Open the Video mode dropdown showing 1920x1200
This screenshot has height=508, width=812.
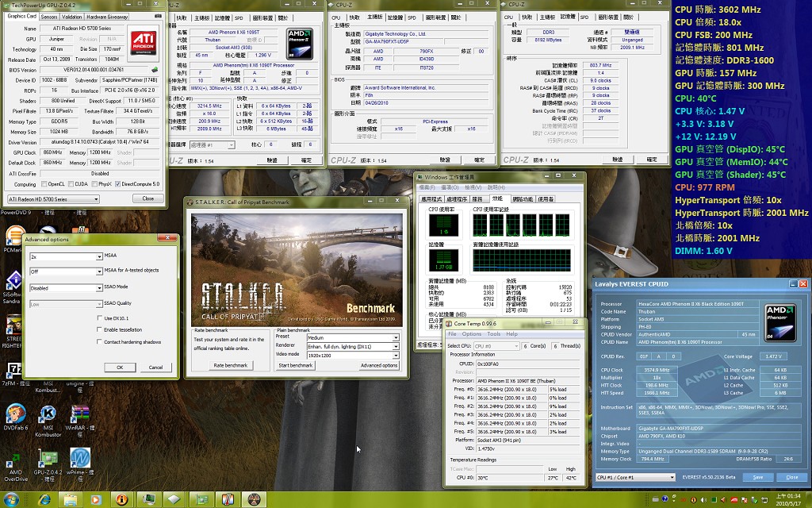click(353, 355)
